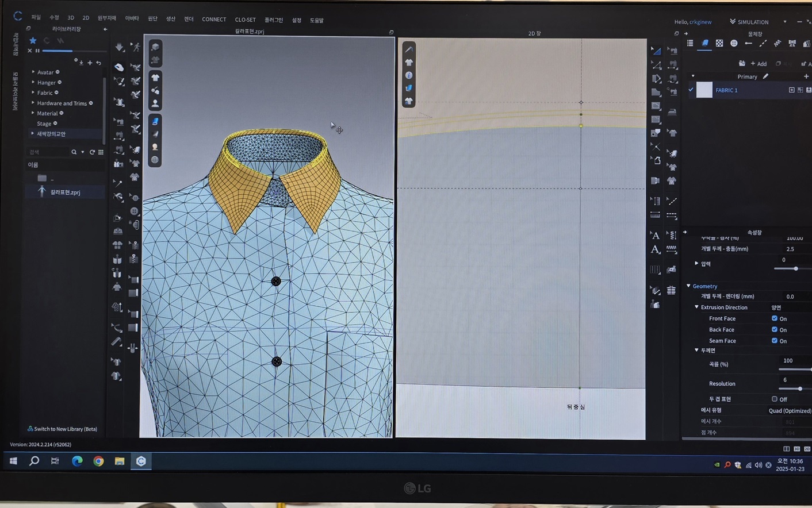Image resolution: width=812 pixels, height=508 pixels.
Task: Collapse the Geometry section
Action: pos(688,286)
